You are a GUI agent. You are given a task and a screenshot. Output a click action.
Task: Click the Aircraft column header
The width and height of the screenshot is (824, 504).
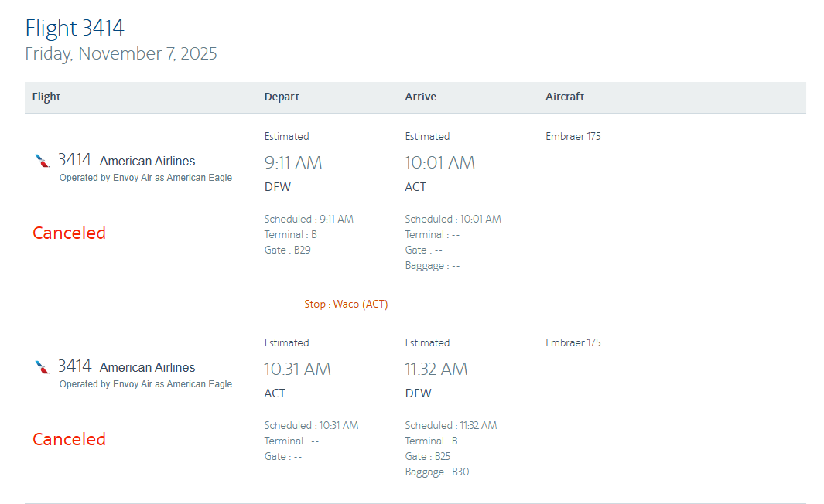(565, 97)
